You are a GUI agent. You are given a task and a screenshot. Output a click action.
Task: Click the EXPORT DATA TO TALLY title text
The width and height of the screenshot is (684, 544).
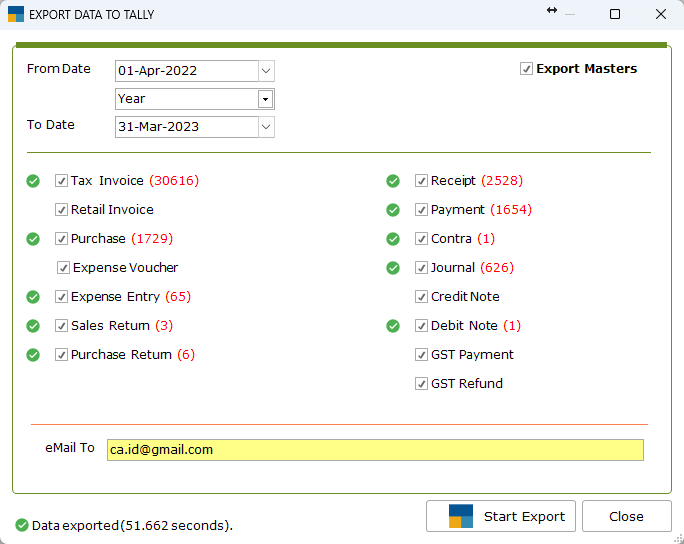92,15
